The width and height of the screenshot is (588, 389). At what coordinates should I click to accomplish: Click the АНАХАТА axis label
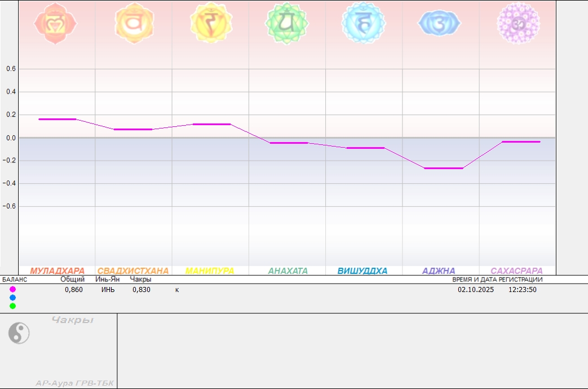288,271
